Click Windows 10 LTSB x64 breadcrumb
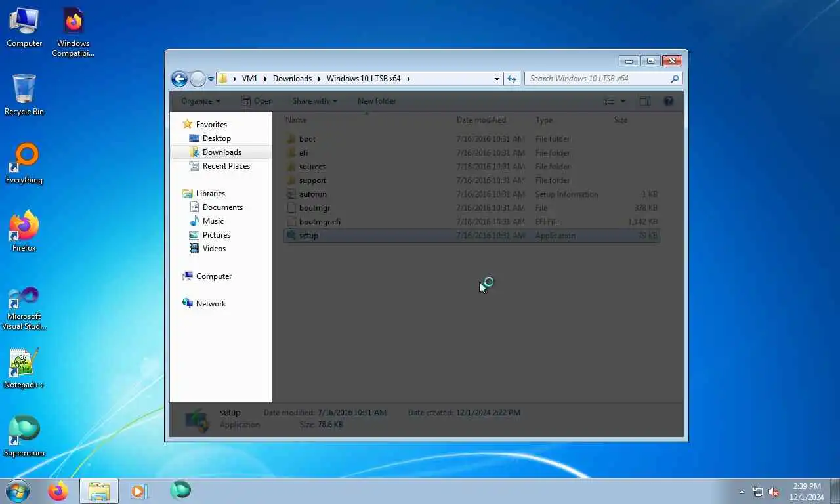Viewport: 840px width, 504px height. (364, 79)
